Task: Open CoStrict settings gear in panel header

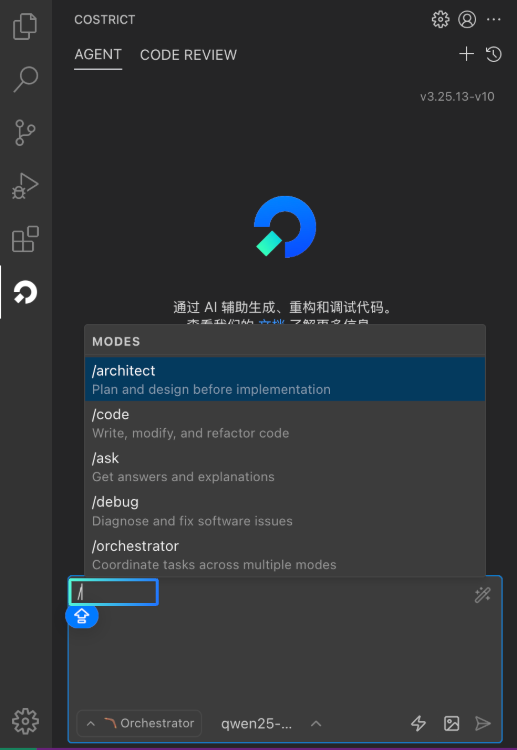Action: click(440, 20)
